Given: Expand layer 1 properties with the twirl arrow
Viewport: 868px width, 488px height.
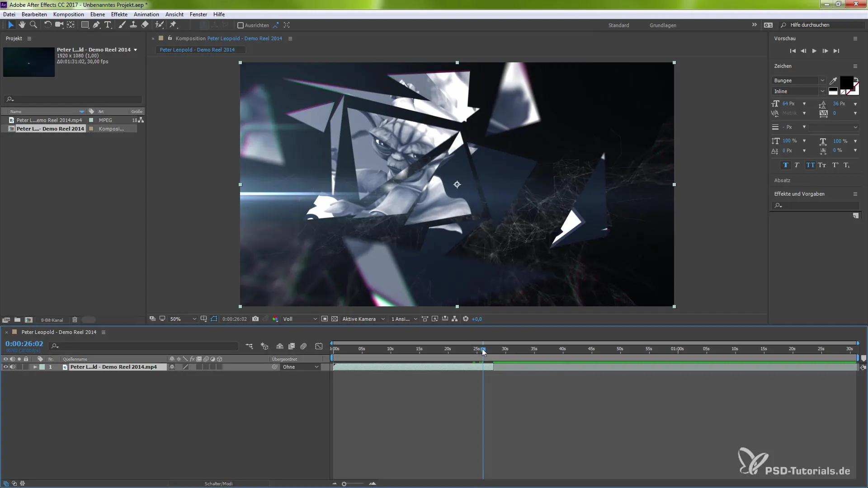Looking at the screenshot, I should pyautogui.click(x=35, y=367).
